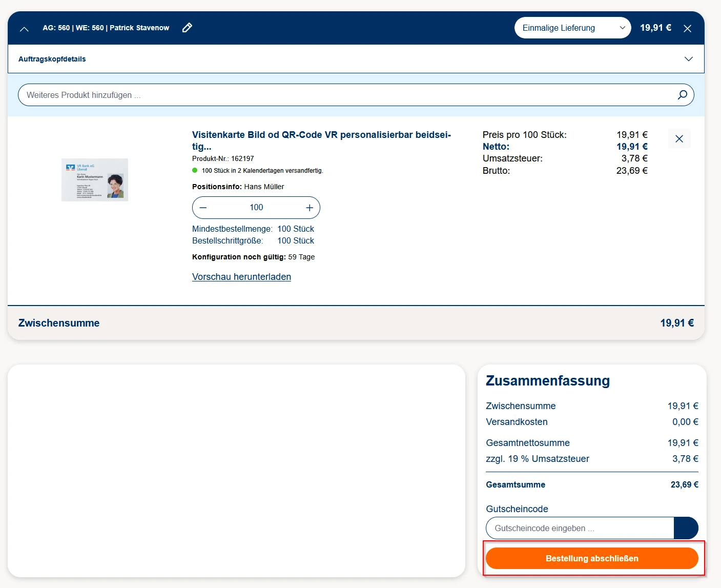The image size is (721, 588).
Task: Increase quantity with the plus button
Action: (x=309, y=208)
